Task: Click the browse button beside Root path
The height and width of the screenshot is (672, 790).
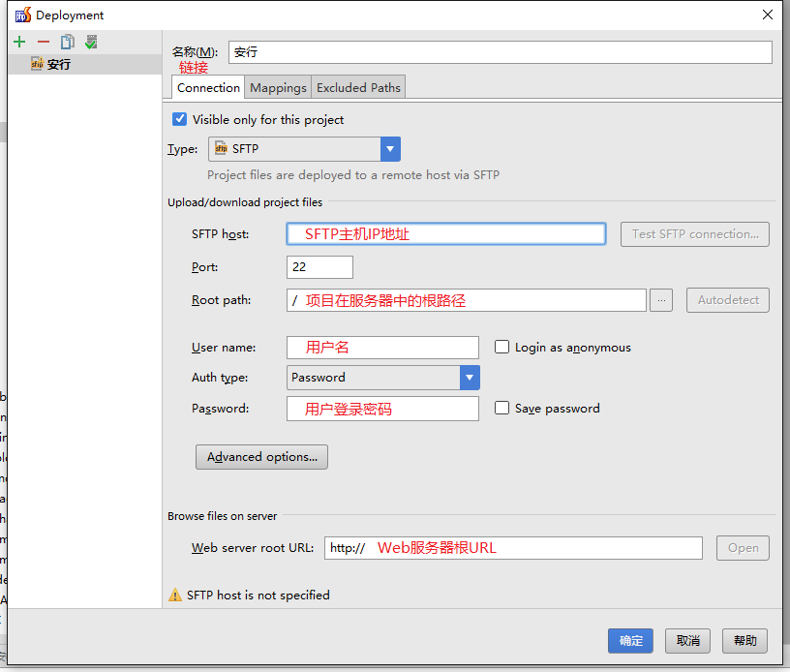Action: (x=661, y=300)
